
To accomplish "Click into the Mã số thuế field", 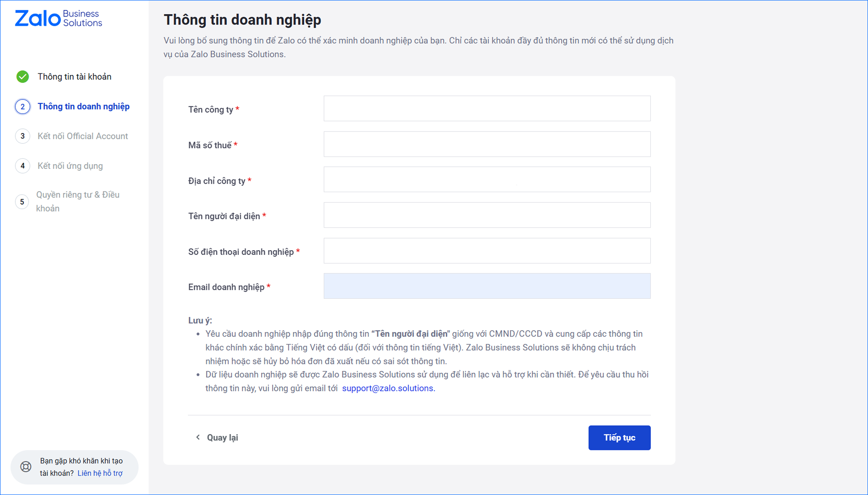I will (487, 144).
